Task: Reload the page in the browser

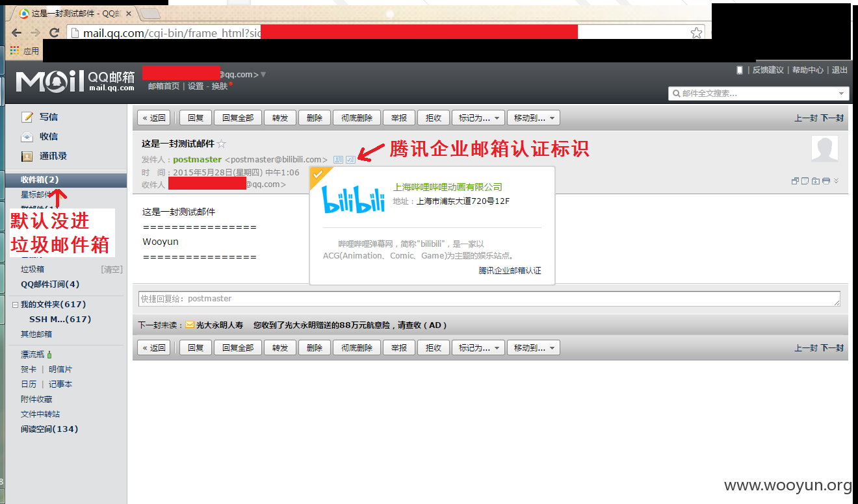Action: point(55,32)
